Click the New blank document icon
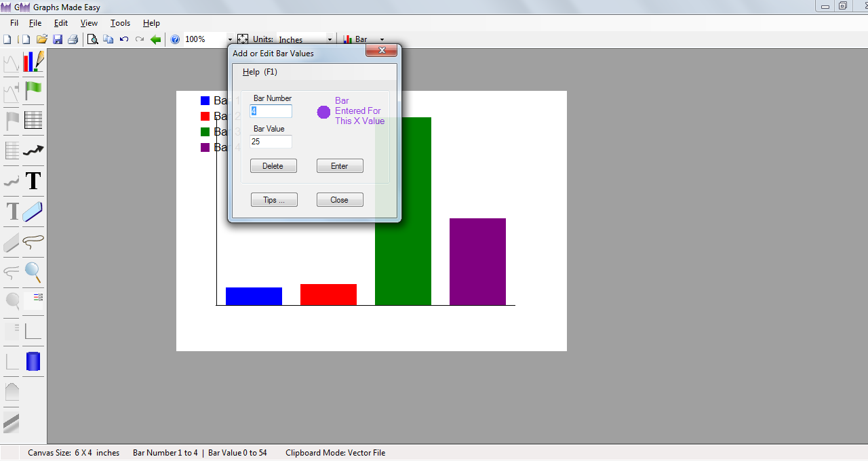The height and width of the screenshot is (461, 868). click(x=7, y=39)
